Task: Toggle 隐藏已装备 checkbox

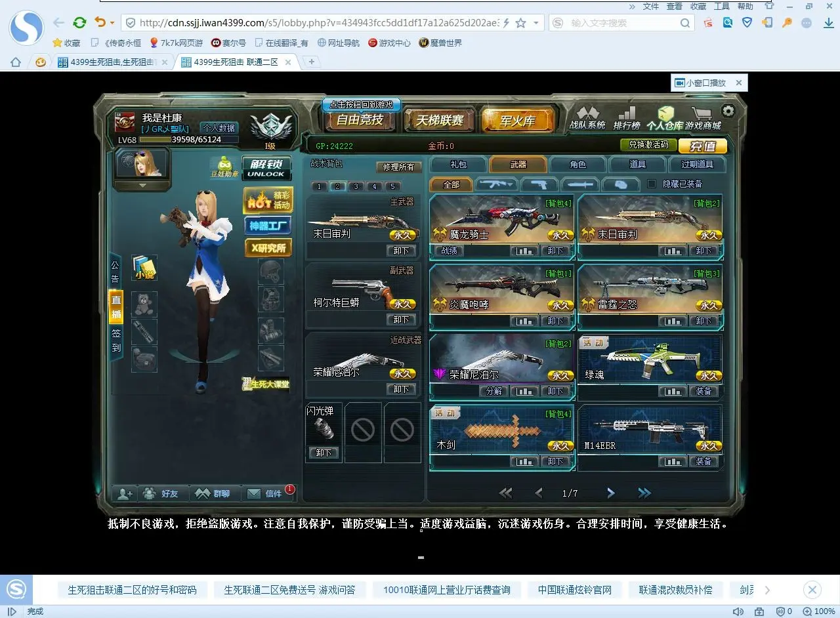Action: (652, 184)
